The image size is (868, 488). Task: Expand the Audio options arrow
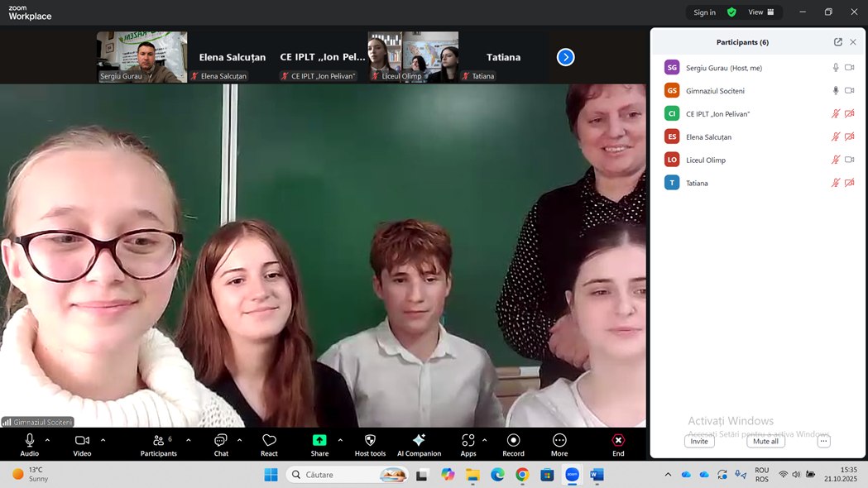(47, 440)
